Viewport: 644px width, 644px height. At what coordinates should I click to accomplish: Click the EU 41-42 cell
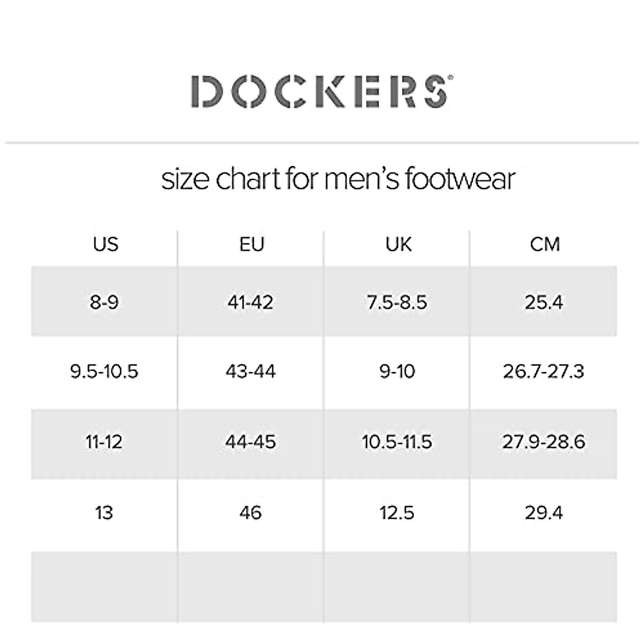[251, 302]
